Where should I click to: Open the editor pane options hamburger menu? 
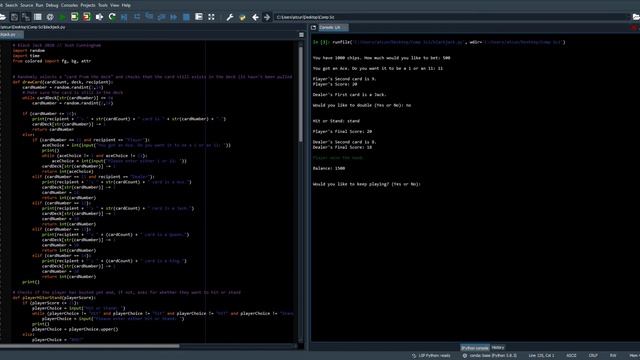(301, 35)
